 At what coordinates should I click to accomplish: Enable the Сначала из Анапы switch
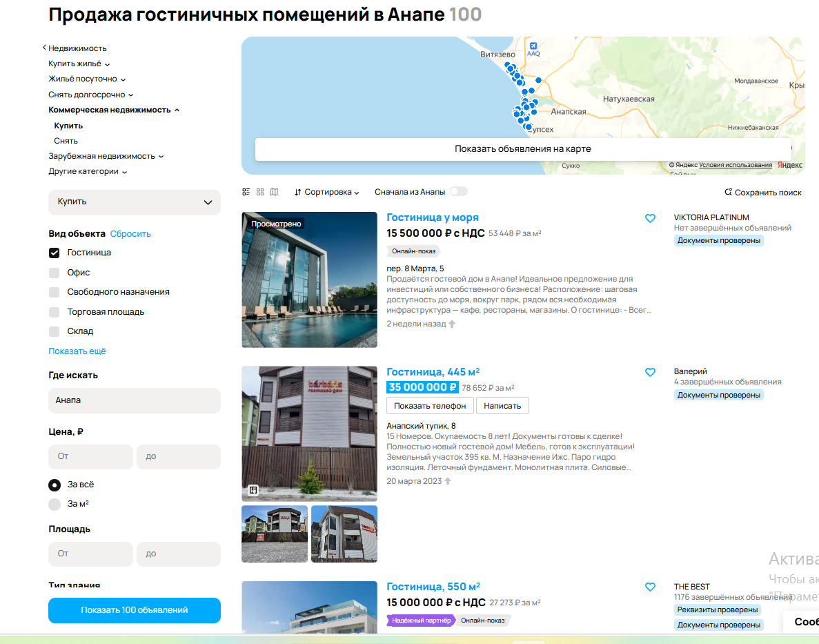[x=459, y=191]
